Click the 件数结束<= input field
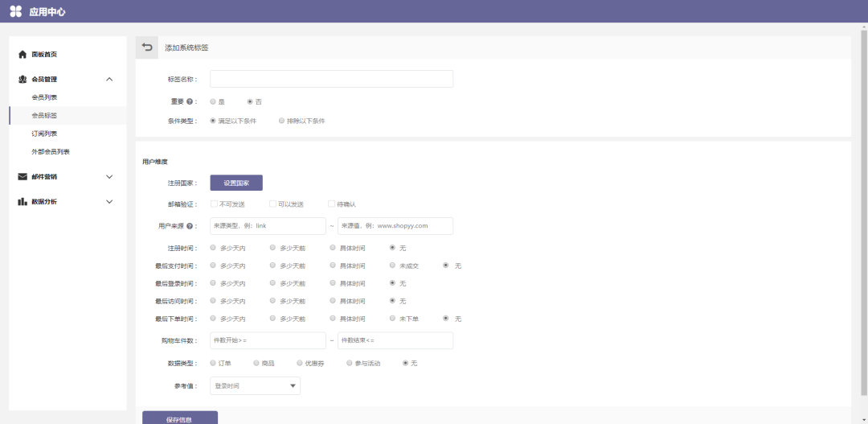This screenshot has height=424, width=868. click(x=395, y=340)
